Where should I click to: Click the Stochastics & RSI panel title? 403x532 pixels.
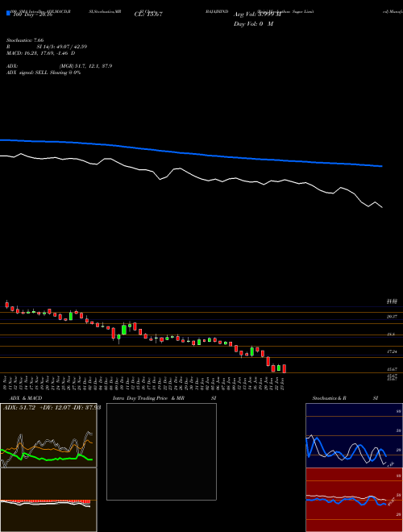tap(345, 398)
